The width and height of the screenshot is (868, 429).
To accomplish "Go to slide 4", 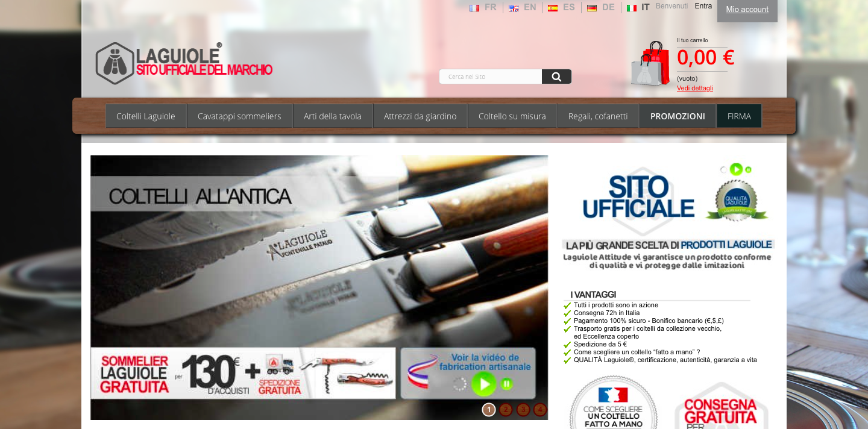I will pyautogui.click(x=540, y=410).
